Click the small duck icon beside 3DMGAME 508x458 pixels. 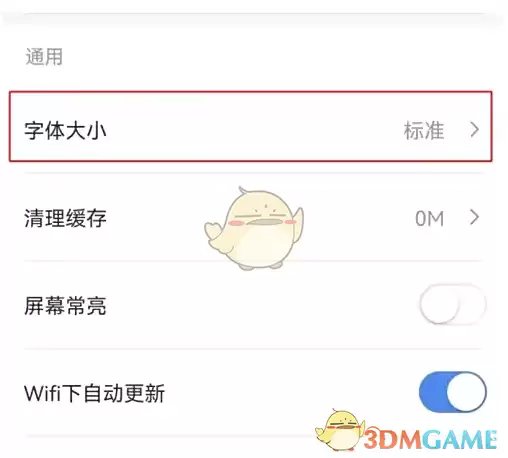coord(339,429)
